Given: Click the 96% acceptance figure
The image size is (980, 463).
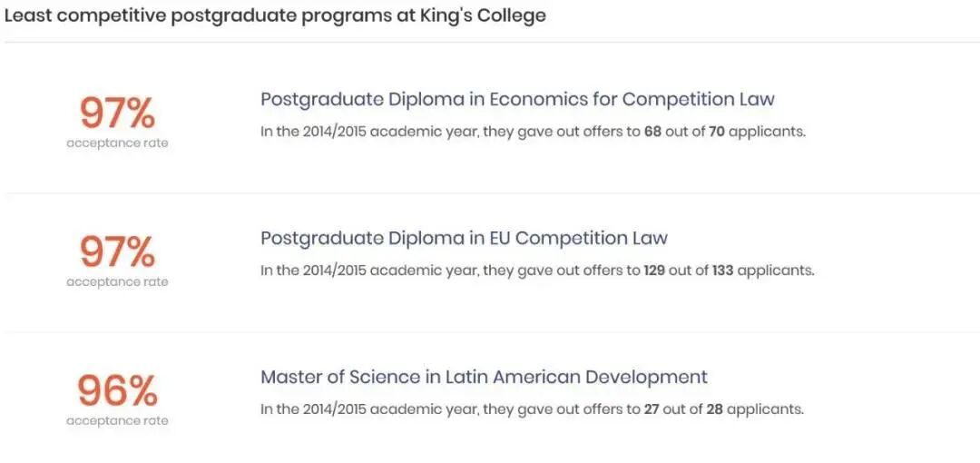Looking at the screenshot, I should pyautogui.click(x=117, y=390).
